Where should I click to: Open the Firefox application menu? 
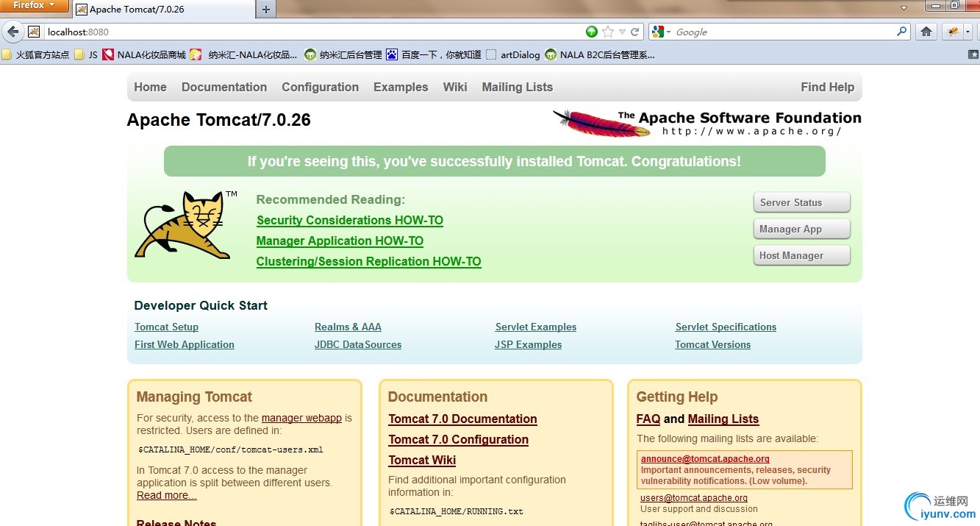pos(34,6)
